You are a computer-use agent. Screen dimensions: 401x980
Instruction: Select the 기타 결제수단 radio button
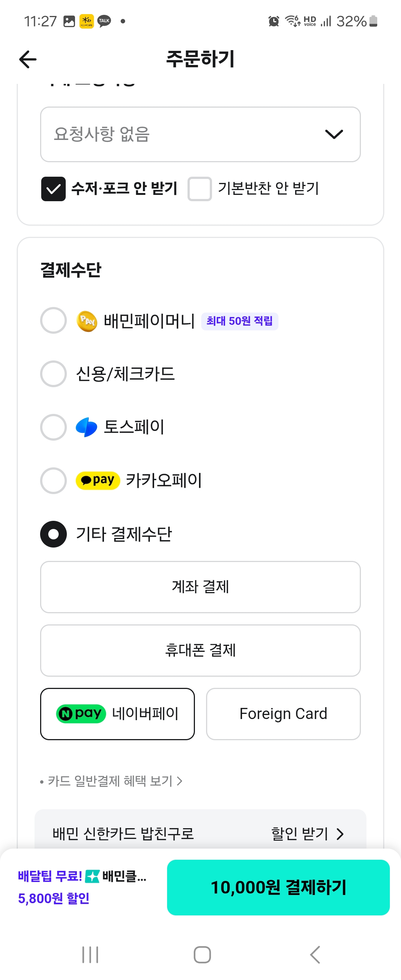click(53, 534)
